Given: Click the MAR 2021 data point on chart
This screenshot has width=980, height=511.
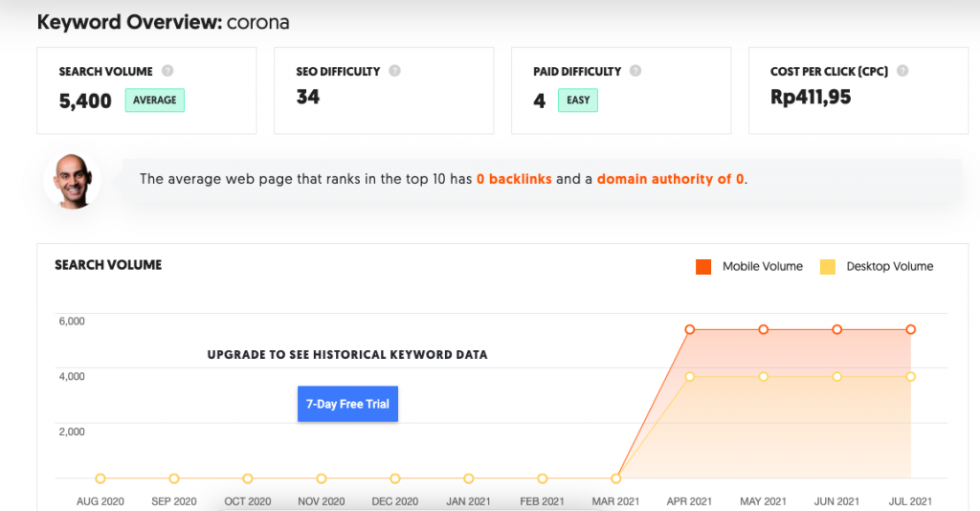Looking at the screenshot, I should pyautogui.click(x=616, y=478).
